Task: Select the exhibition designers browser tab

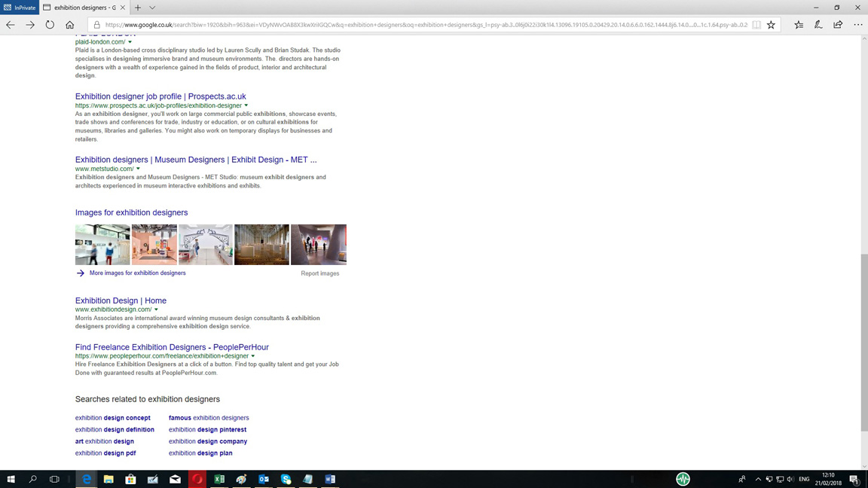Action: click(x=83, y=8)
